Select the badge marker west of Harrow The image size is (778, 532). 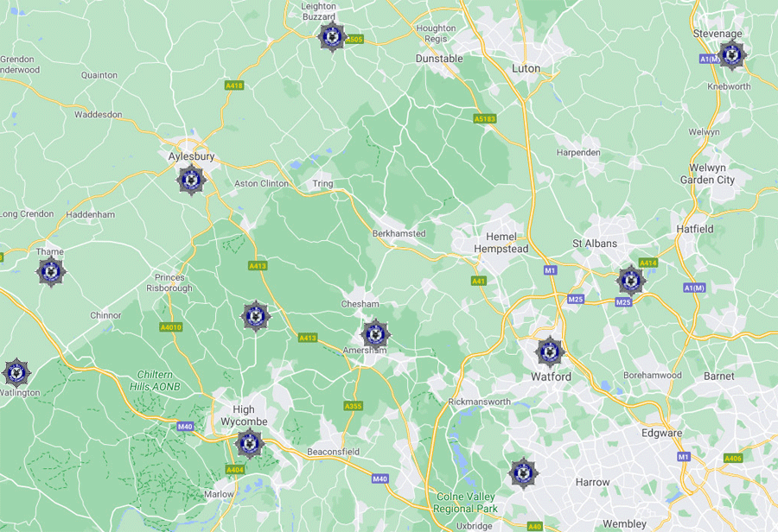(x=524, y=473)
